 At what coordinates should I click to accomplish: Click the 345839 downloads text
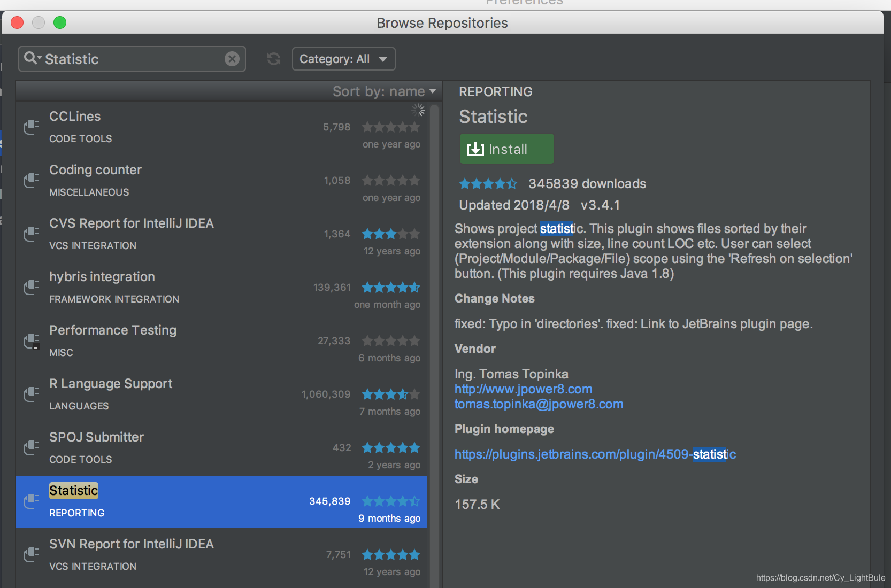tap(587, 184)
